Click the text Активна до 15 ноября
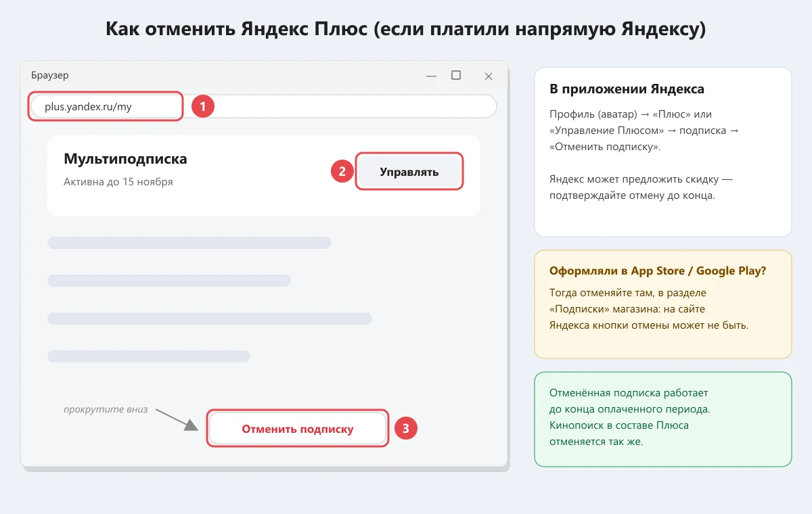Screen dimensions: 812x514 click(x=118, y=182)
